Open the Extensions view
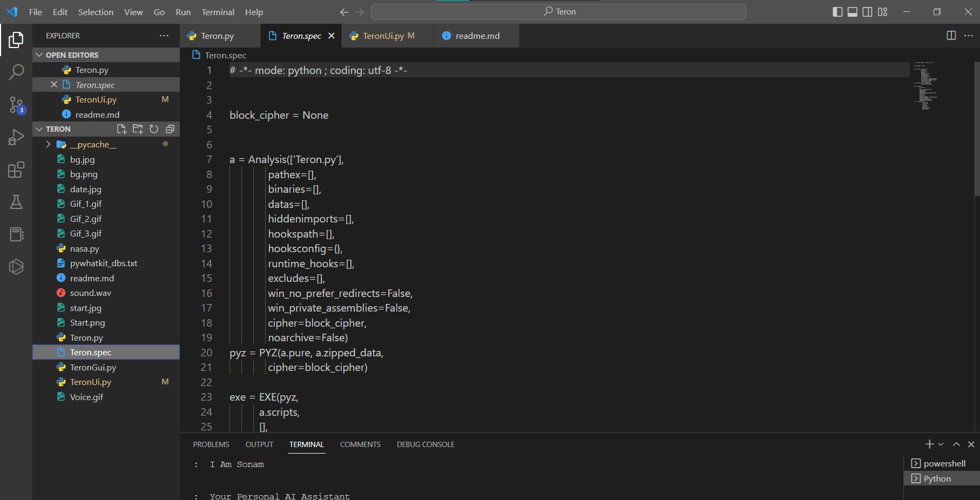 [x=16, y=170]
